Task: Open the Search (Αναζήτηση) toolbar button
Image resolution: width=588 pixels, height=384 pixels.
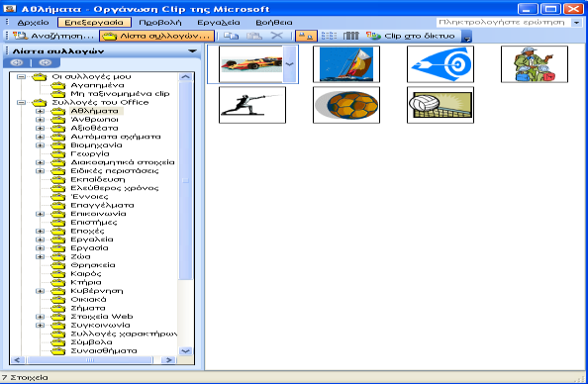Action: [53, 36]
